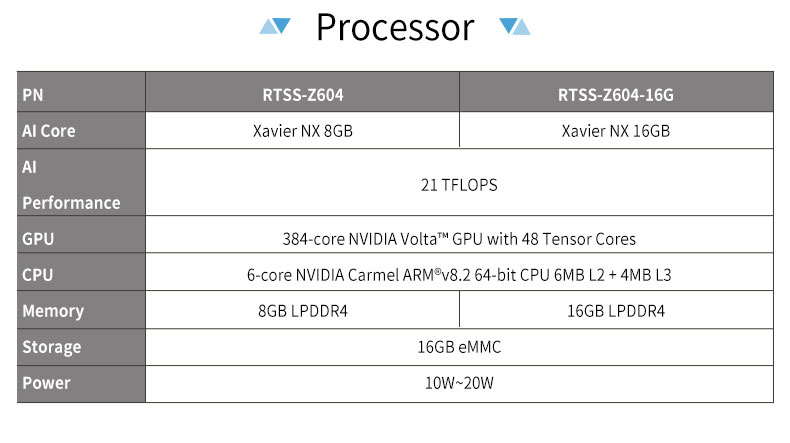Image resolution: width=790 pixels, height=443 pixels.
Task: Select the 16GB LPDDR4 cell
Action: 616,311
